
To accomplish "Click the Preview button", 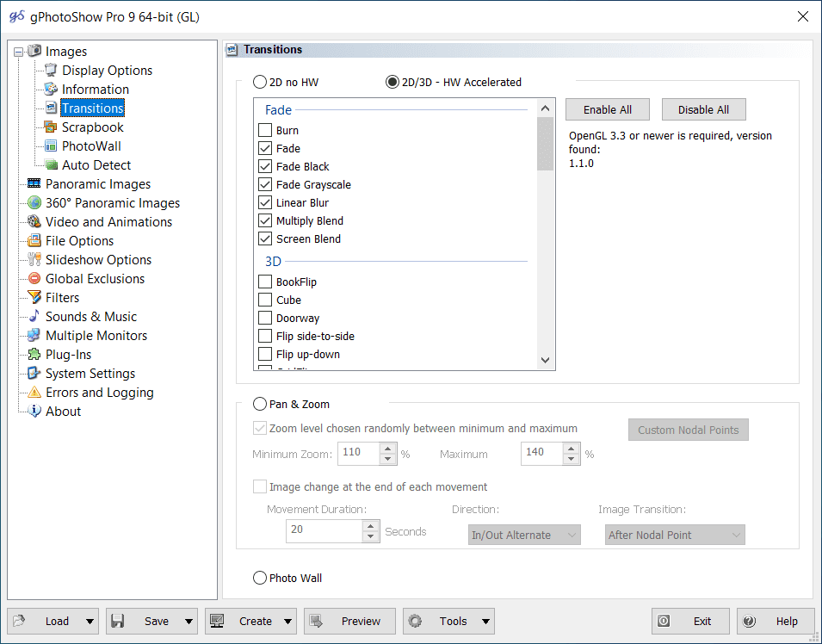I will coord(349,622).
